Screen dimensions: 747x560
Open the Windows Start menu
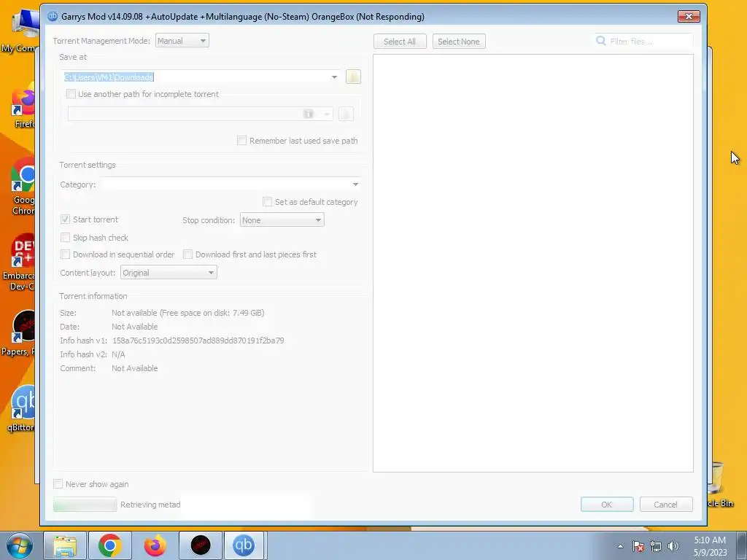(x=20, y=545)
